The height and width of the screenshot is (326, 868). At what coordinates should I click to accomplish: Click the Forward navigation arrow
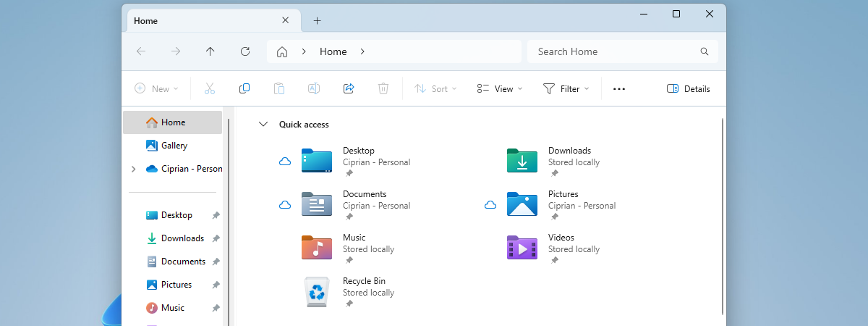point(176,51)
